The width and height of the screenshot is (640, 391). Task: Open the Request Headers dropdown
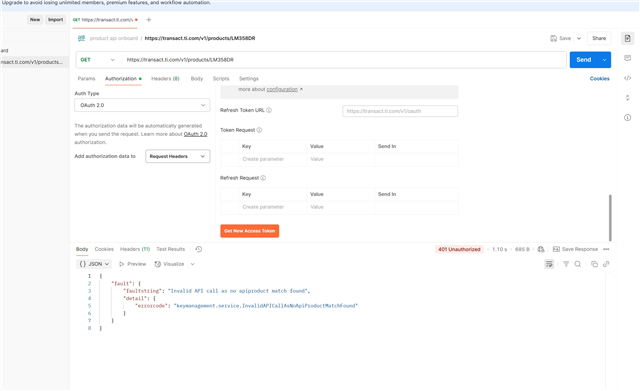pyautogui.click(x=178, y=156)
